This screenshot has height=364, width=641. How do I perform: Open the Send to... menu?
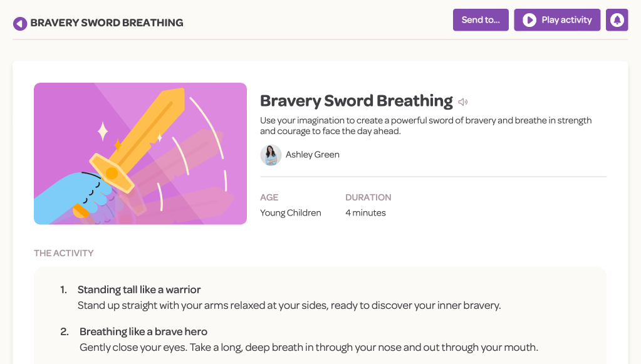coord(481,20)
